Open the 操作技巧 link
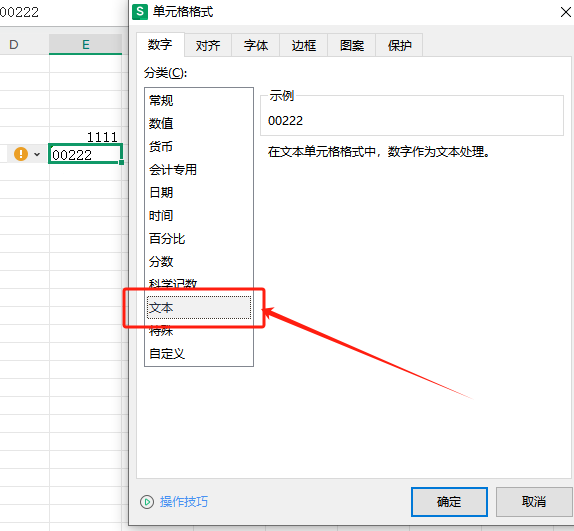 click(183, 502)
